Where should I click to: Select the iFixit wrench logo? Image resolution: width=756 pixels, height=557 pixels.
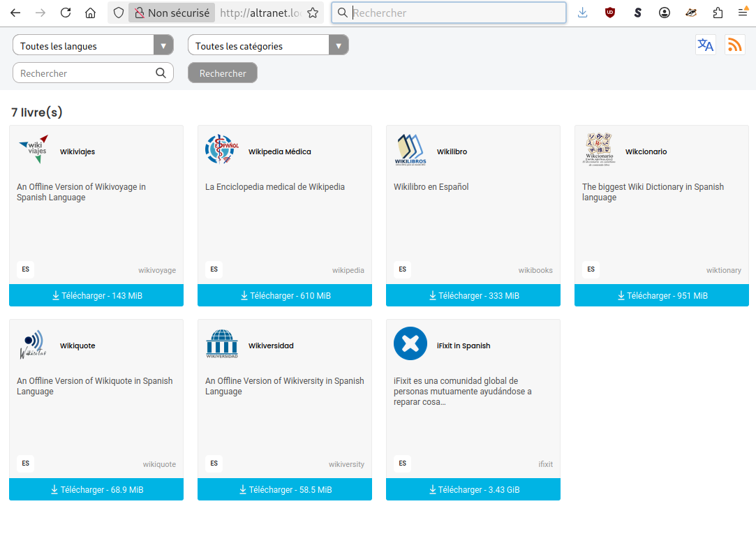click(x=410, y=343)
